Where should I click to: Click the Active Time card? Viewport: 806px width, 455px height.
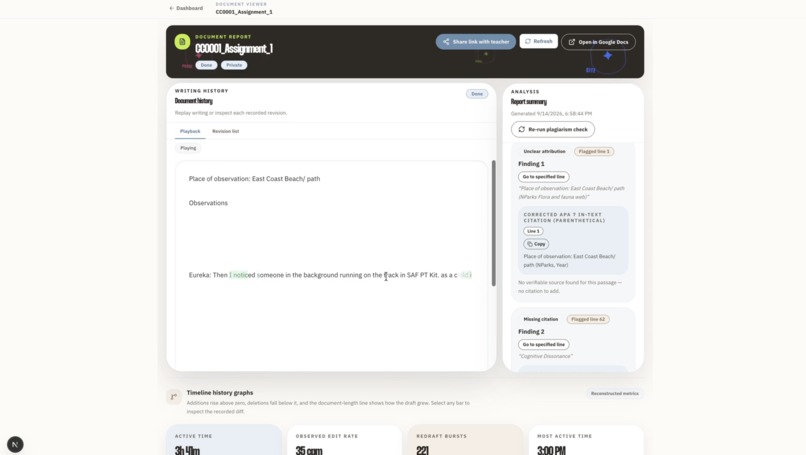224,440
